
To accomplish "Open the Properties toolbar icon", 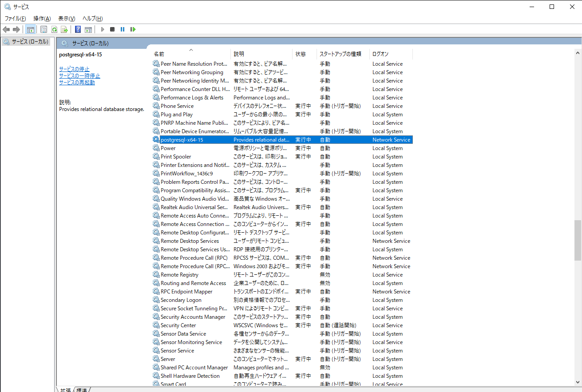I will coord(44,29).
